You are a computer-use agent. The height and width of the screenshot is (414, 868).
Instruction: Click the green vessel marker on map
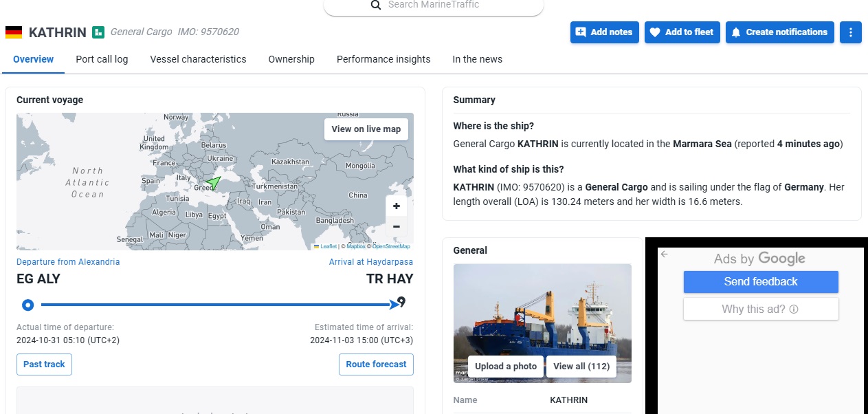click(x=214, y=182)
